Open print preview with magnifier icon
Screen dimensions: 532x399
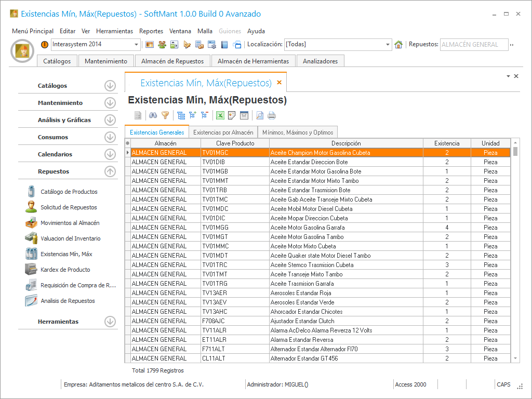[x=260, y=115]
